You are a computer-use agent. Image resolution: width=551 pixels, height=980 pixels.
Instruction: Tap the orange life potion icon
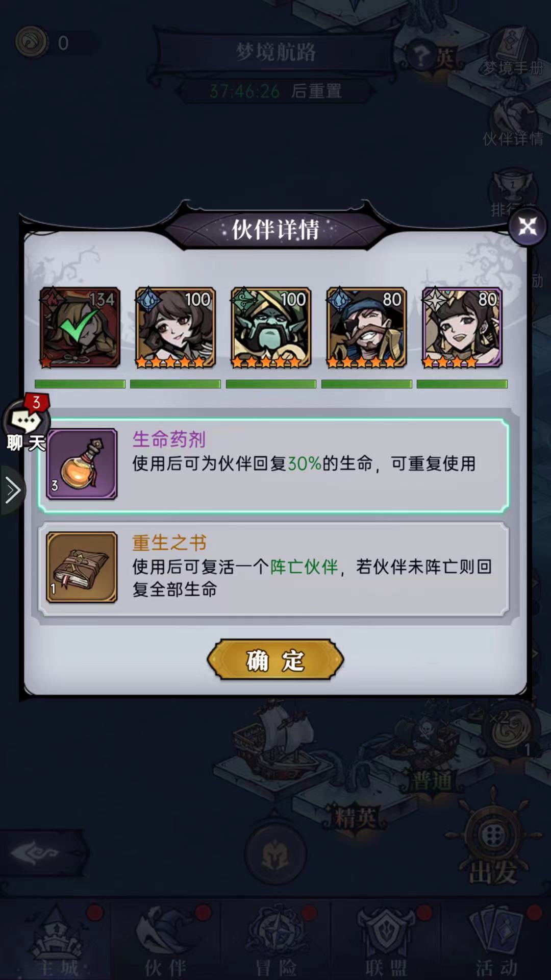82,464
